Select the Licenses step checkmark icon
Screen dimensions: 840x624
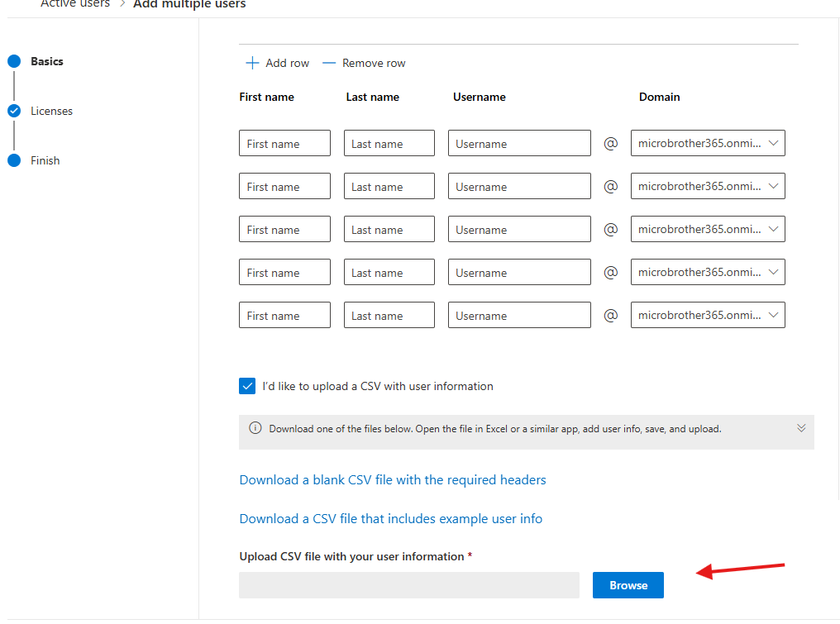13,111
